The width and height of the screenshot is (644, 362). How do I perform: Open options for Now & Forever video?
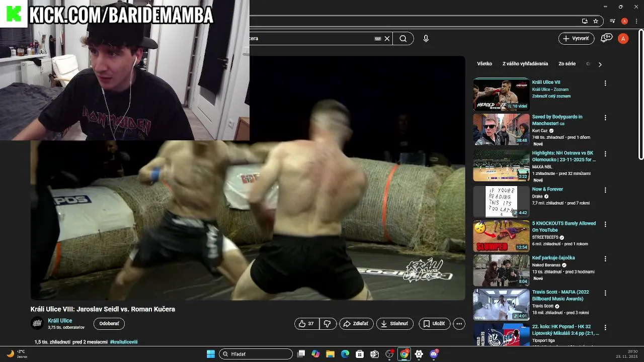pos(605,190)
